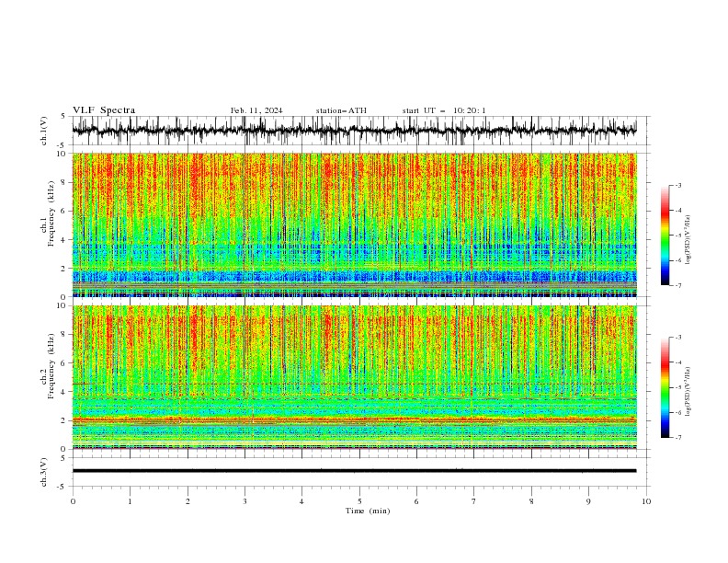Select the lower log(PSD)(V²/Hz) color bar label
728x563 pixels.
click(x=688, y=392)
